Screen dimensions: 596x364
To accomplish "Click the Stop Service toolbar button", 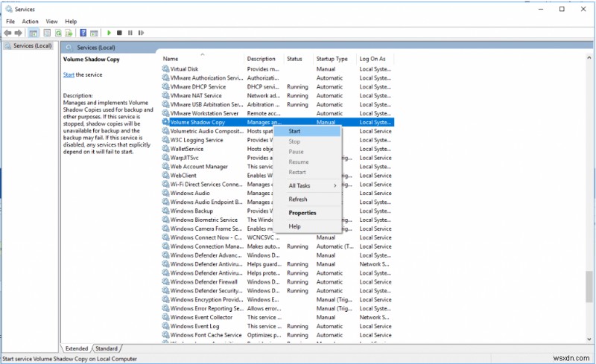I will (x=119, y=33).
